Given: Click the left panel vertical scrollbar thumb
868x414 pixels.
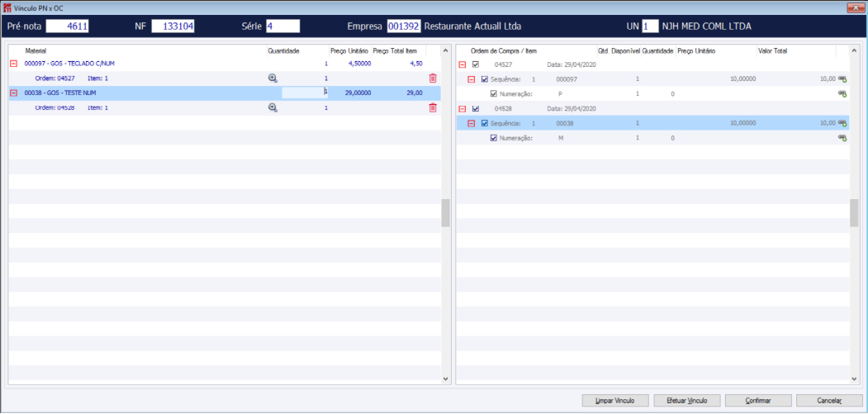Looking at the screenshot, I should click(x=445, y=213).
